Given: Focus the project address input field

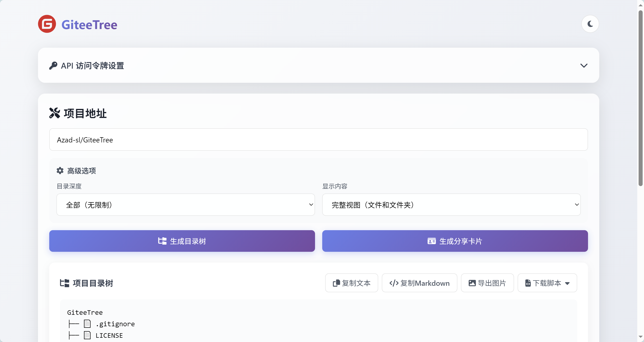Looking at the screenshot, I should pyautogui.click(x=318, y=139).
